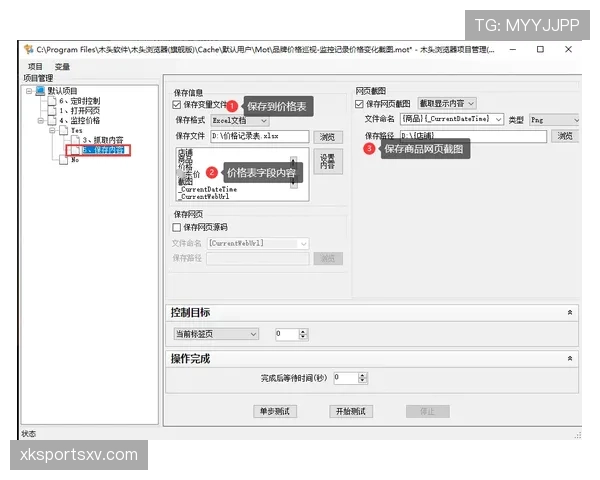Click the 完成后等待时间 seconds field
The width and height of the screenshot is (600, 480).
click(x=346, y=378)
